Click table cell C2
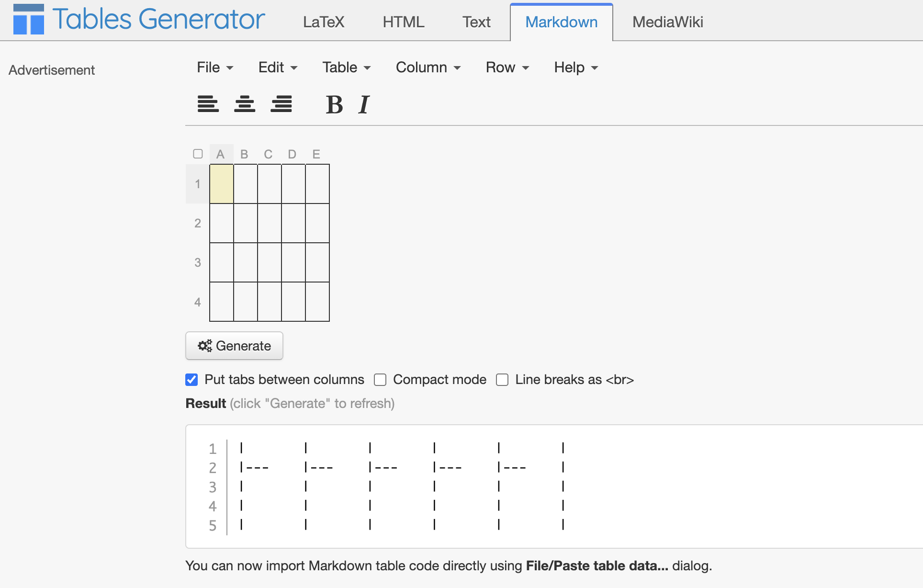The height and width of the screenshot is (588, 923). tap(270, 223)
